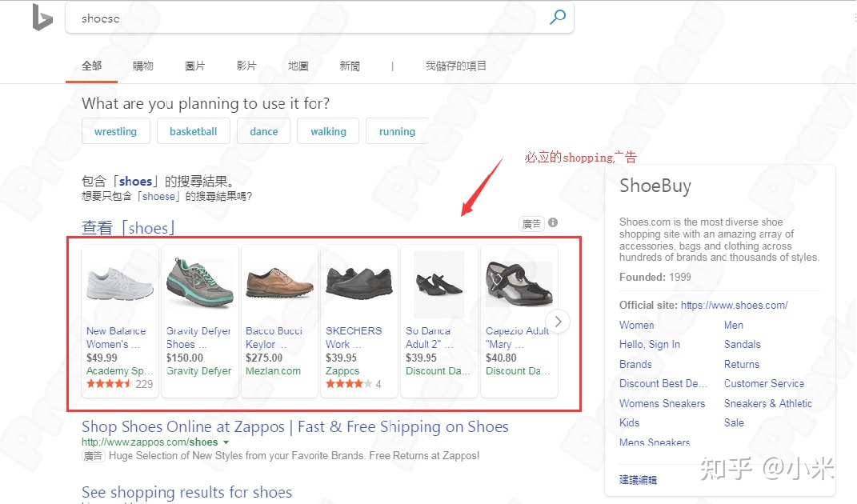
Task: Choose the walking suggestion chip
Action: point(328,131)
